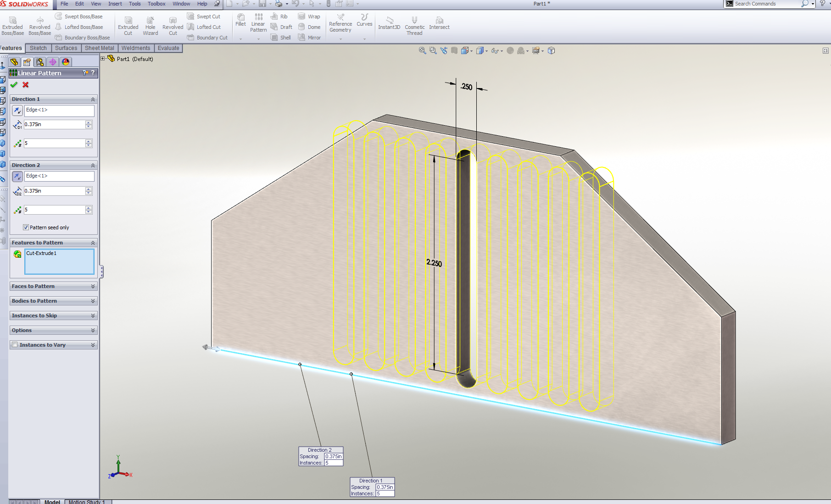Switch to the Sheet Metal tab
Image resolution: width=831 pixels, height=504 pixels.
99,48
